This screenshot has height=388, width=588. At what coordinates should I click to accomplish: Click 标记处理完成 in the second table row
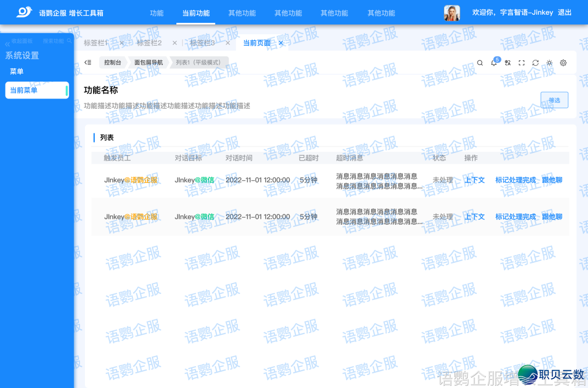(516, 217)
